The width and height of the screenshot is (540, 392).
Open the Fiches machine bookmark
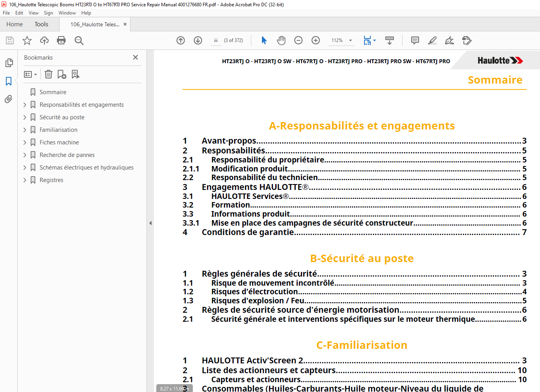(59, 142)
